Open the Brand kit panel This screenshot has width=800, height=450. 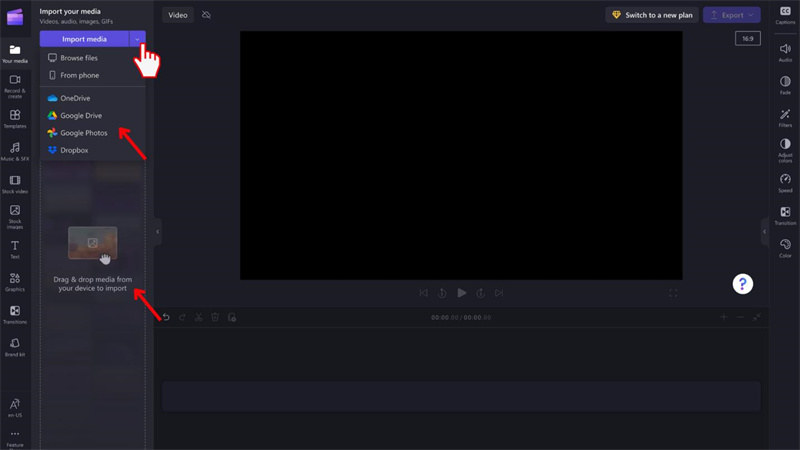(x=15, y=347)
